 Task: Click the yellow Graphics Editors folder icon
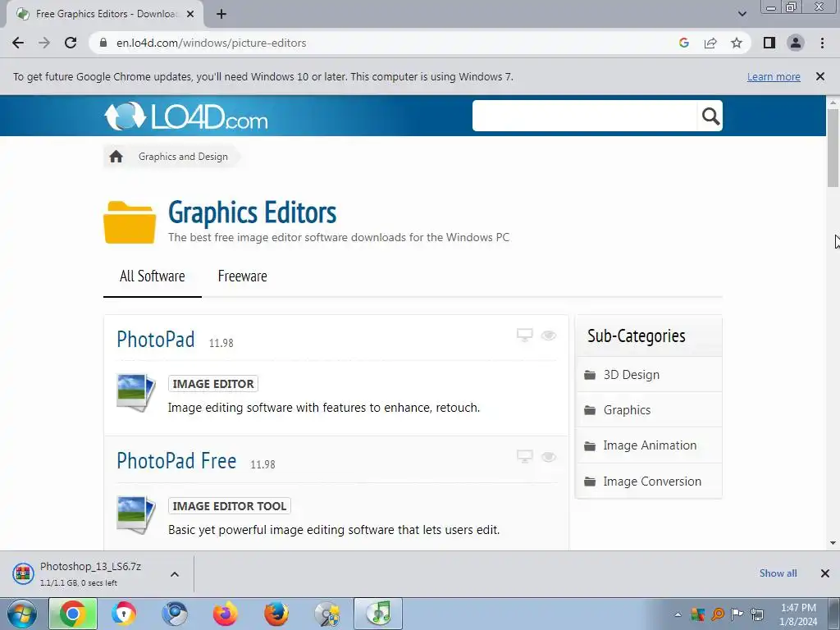[x=130, y=222]
